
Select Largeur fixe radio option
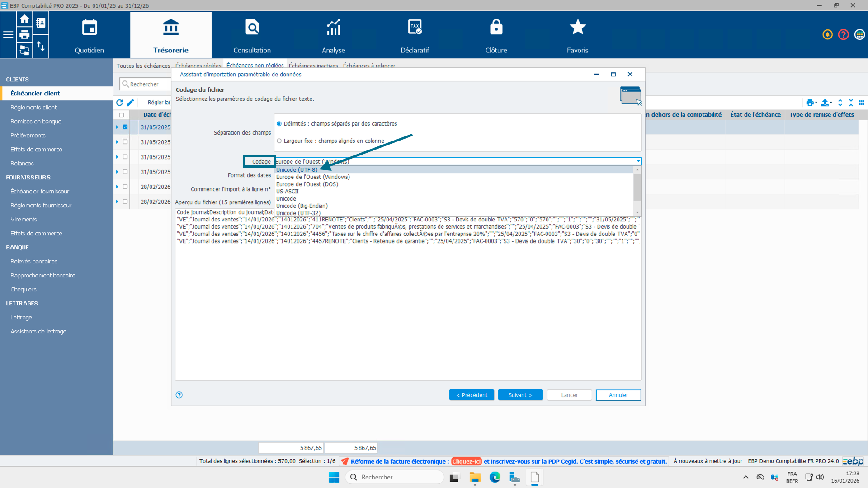click(x=279, y=141)
